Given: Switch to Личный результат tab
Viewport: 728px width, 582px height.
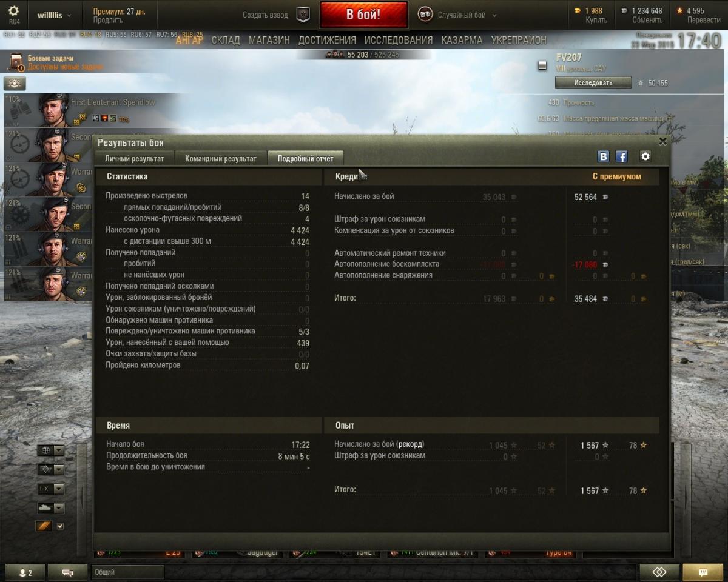Looking at the screenshot, I should [134, 159].
